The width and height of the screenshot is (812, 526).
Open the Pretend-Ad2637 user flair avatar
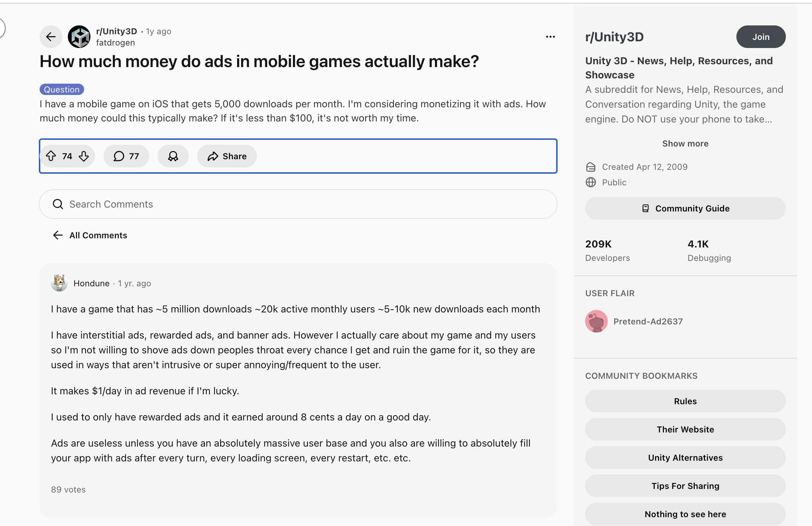tap(596, 321)
